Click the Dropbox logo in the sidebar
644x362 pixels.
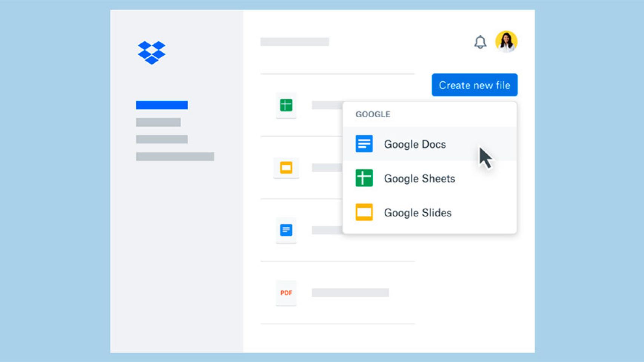pyautogui.click(x=151, y=53)
